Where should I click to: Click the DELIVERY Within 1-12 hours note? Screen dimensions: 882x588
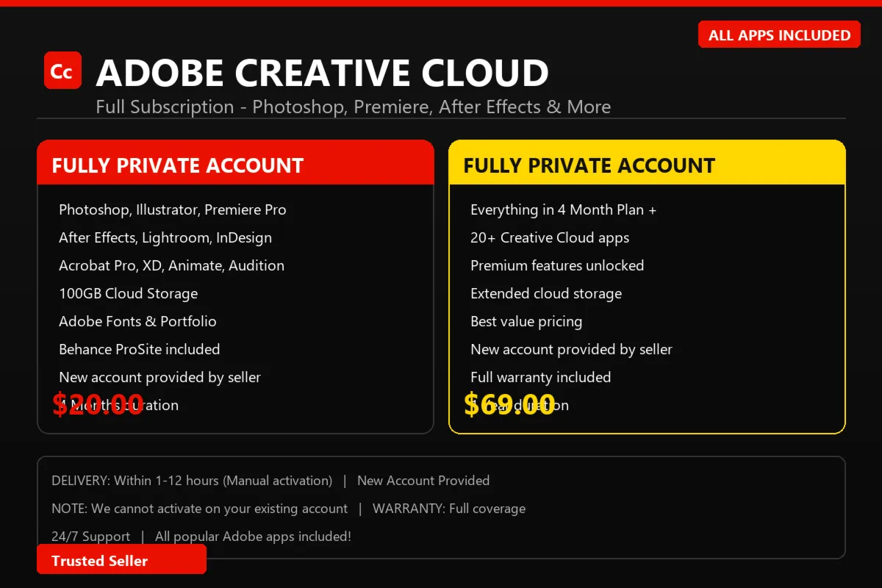[x=192, y=481]
